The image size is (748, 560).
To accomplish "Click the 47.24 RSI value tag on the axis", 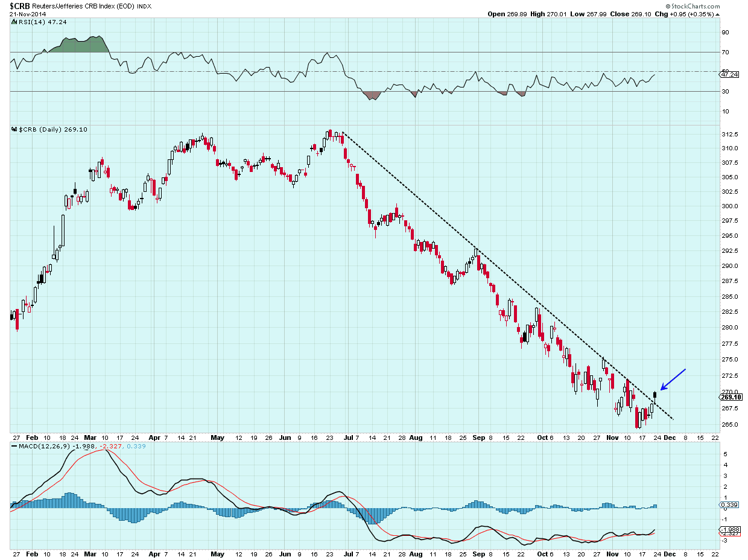I will coord(728,75).
